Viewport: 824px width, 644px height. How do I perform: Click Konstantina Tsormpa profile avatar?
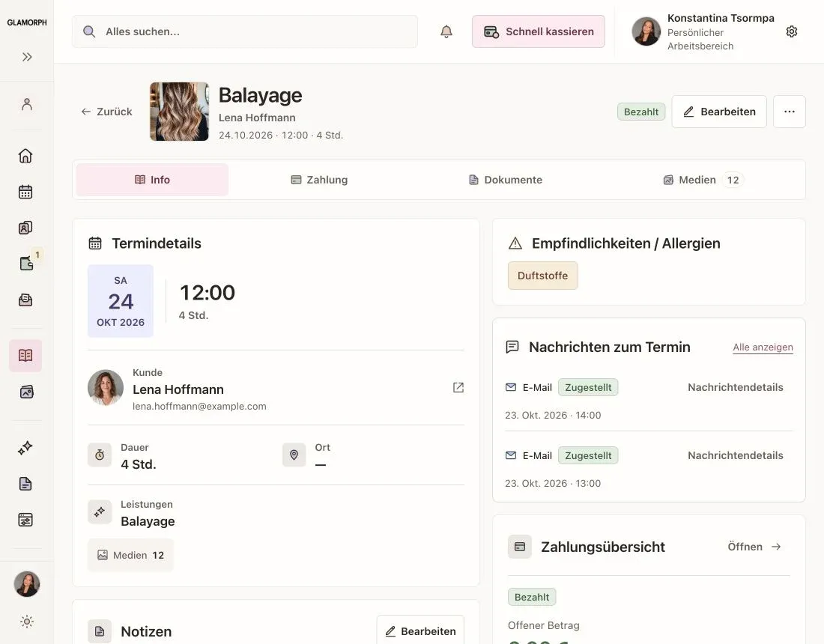point(646,31)
